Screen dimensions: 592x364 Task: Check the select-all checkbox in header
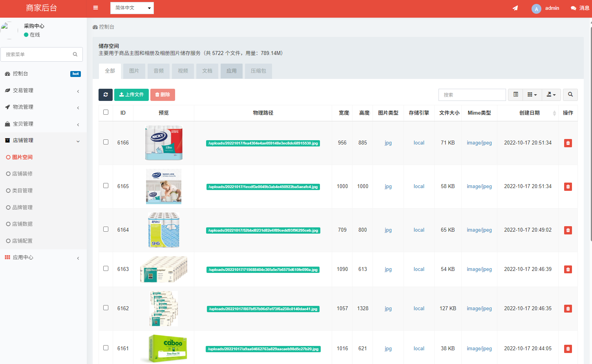pyautogui.click(x=106, y=112)
